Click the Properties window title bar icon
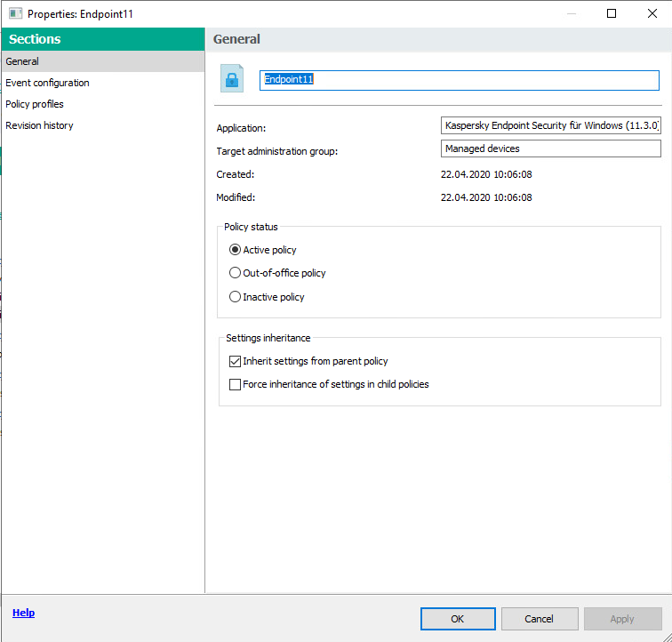 pos(15,13)
